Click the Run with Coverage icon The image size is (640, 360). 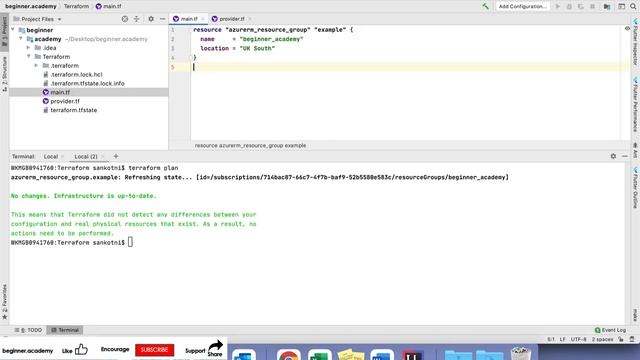tap(581, 7)
